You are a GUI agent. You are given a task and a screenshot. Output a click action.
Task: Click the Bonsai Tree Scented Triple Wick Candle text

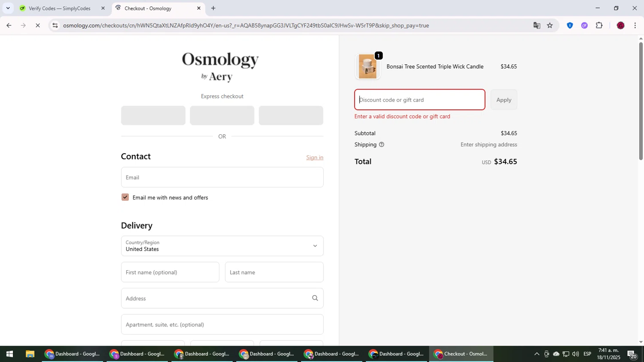(435, 66)
